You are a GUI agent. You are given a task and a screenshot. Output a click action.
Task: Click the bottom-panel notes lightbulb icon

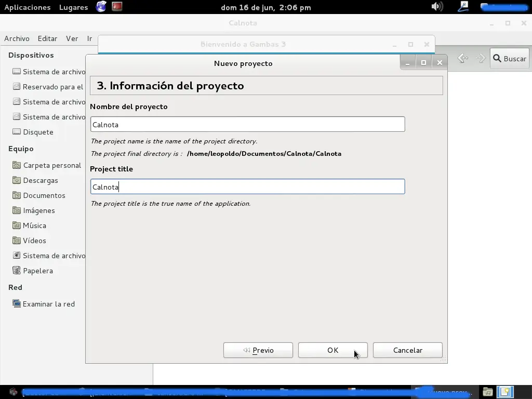coord(505,392)
